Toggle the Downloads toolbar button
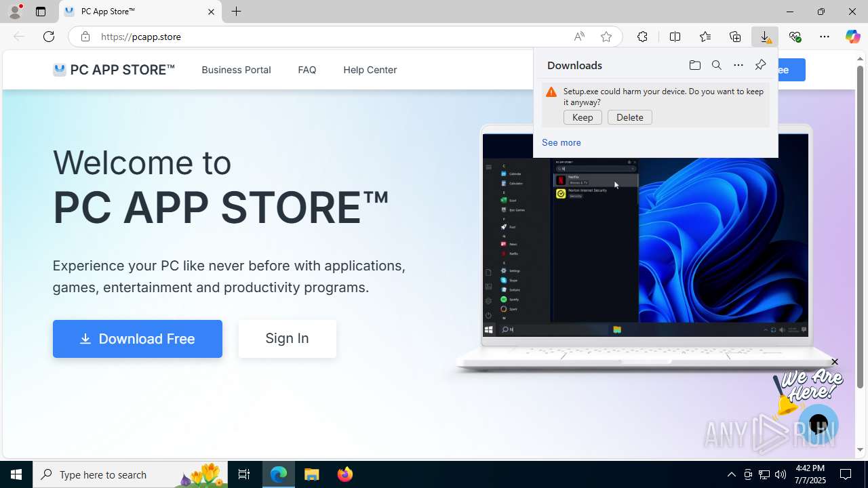The height and width of the screenshot is (488, 868). pyautogui.click(x=766, y=37)
